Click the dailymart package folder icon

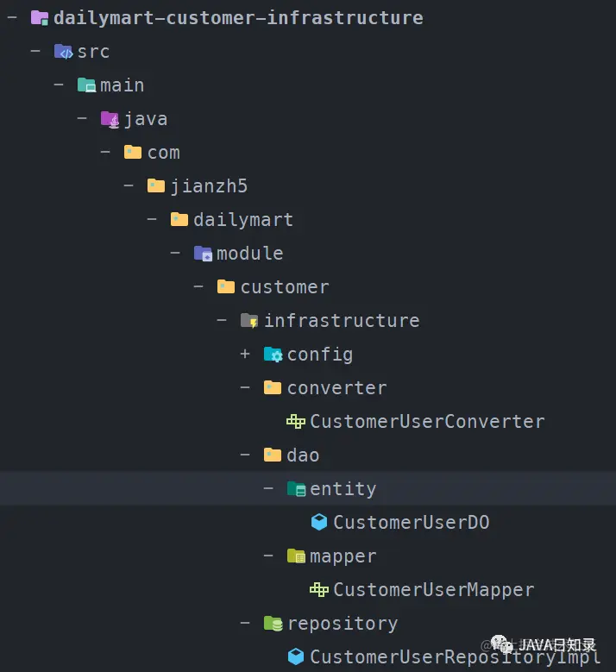pos(179,219)
